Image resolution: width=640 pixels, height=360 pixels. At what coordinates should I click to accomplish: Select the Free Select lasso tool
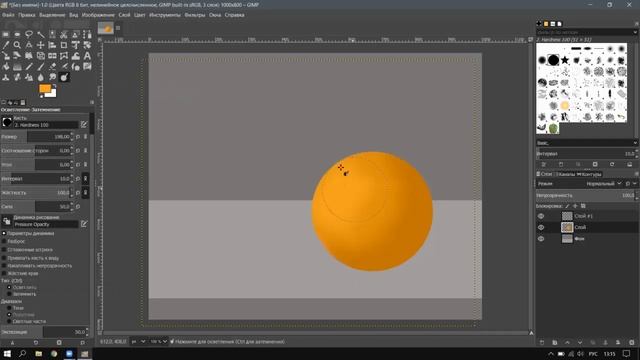(x=29, y=34)
